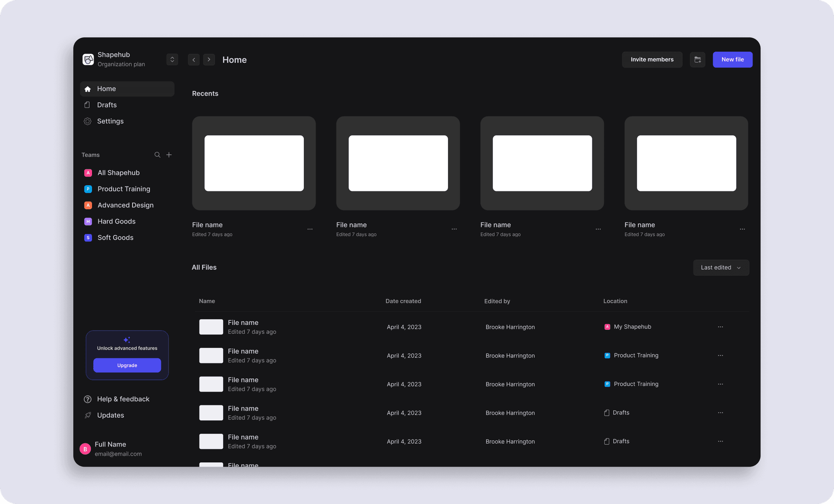
Task: Open Settings in the sidebar
Action: pyautogui.click(x=110, y=121)
